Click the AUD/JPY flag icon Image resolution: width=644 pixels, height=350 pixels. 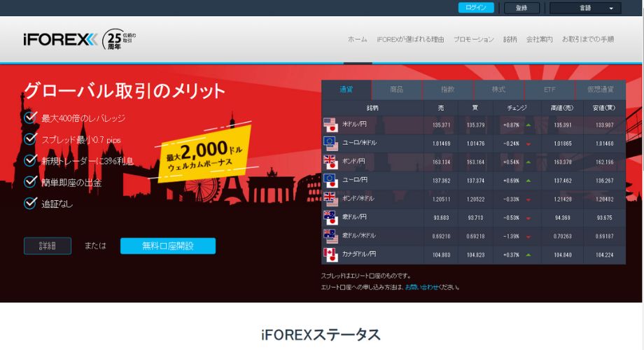point(330,218)
